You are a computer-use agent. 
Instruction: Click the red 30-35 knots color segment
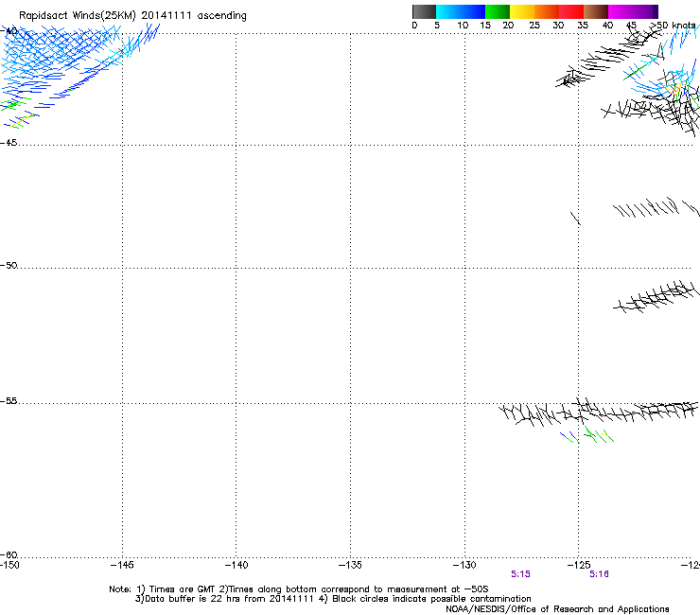pyautogui.click(x=571, y=11)
